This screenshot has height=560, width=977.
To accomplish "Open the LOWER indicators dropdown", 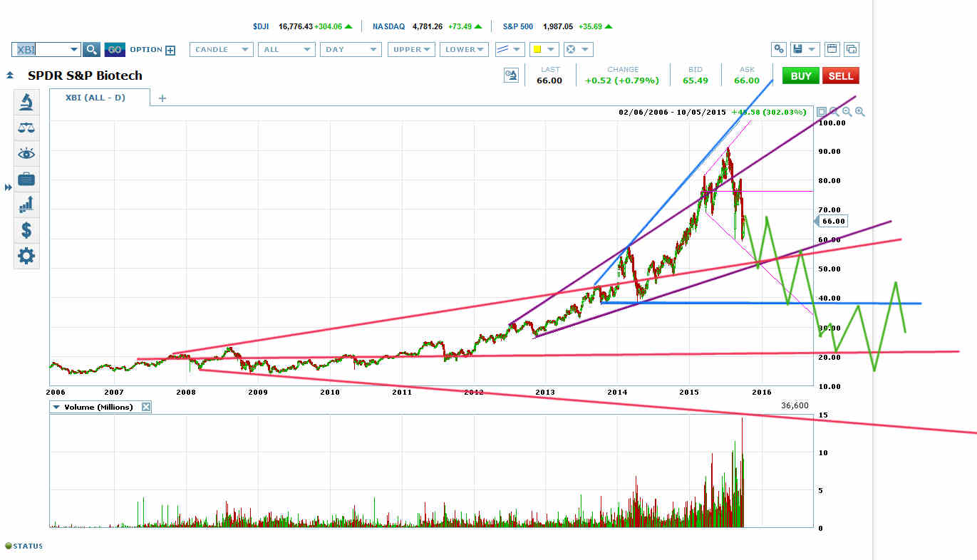I will pyautogui.click(x=464, y=50).
